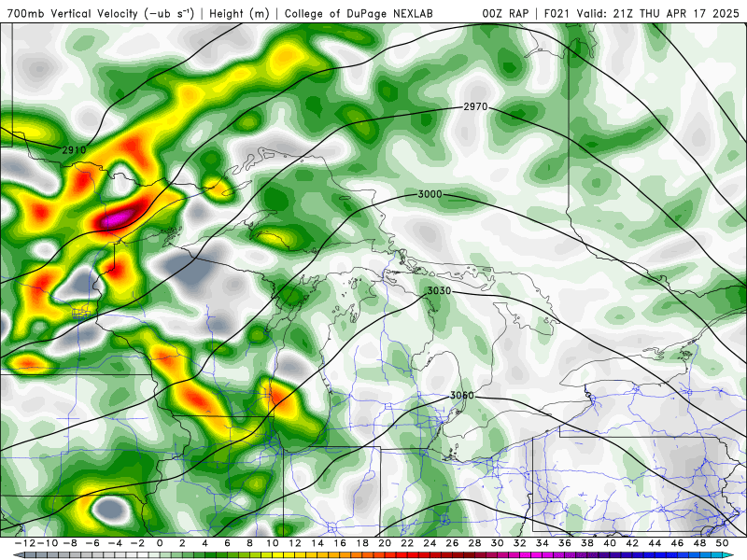Pick the 3030 height contour label
This screenshot has width=747, height=560.
pyautogui.click(x=439, y=290)
